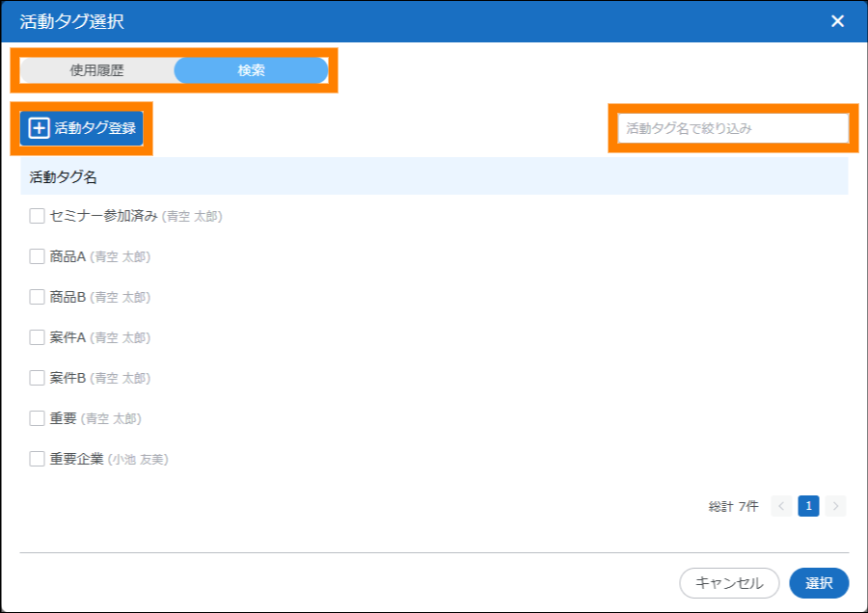Focus the 活動タグ名で絞り込み filter field
The height and width of the screenshot is (613, 868).
732,128
